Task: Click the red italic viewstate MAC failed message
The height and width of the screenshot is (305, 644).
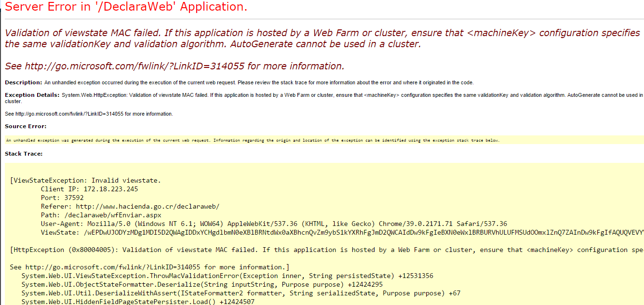Action: coord(322,39)
